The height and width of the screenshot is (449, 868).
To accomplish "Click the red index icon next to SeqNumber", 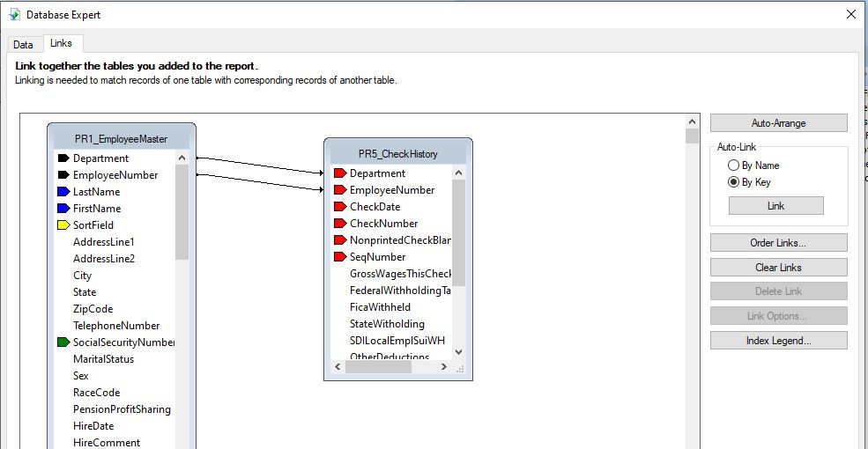I will [x=340, y=256].
